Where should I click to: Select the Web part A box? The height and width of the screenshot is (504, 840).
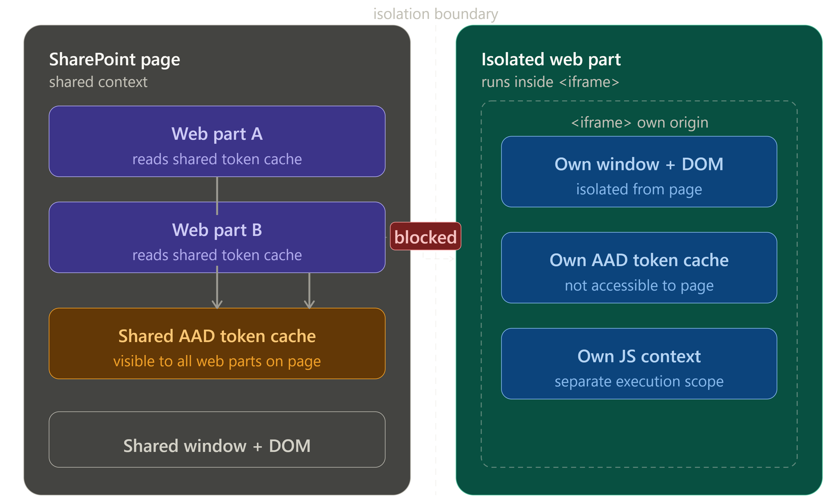pos(217,141)
